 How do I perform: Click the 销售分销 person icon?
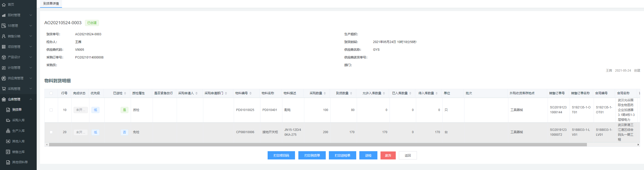click(4, 36)
